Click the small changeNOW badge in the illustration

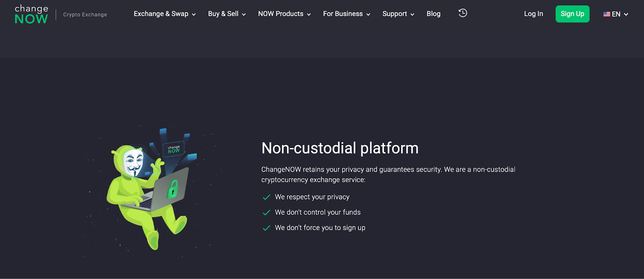click(173, 149)
